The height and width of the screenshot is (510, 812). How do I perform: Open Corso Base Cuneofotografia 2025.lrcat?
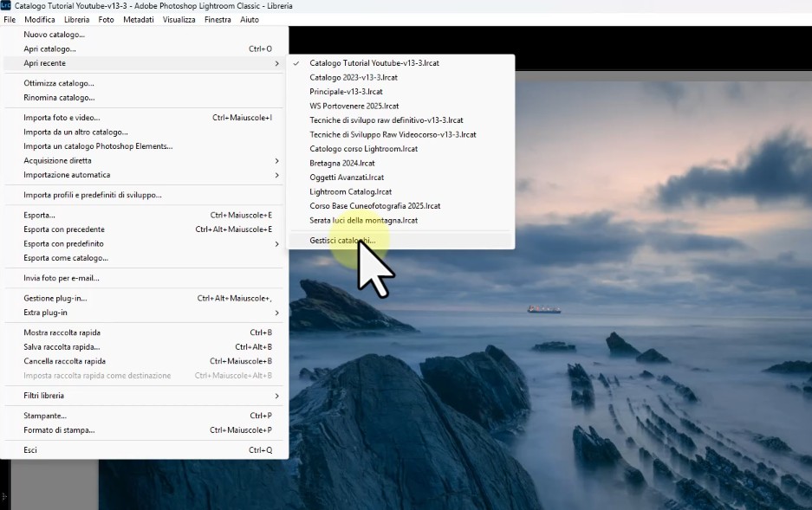tap(401, 206)
